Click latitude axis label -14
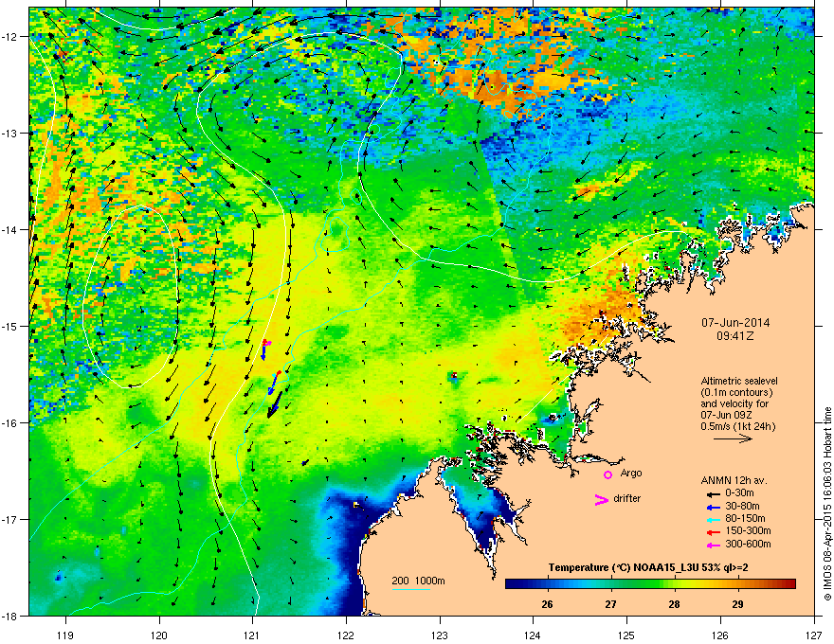Screen dimensions: 834x644 pyautogui.click(x=9, y=229)
